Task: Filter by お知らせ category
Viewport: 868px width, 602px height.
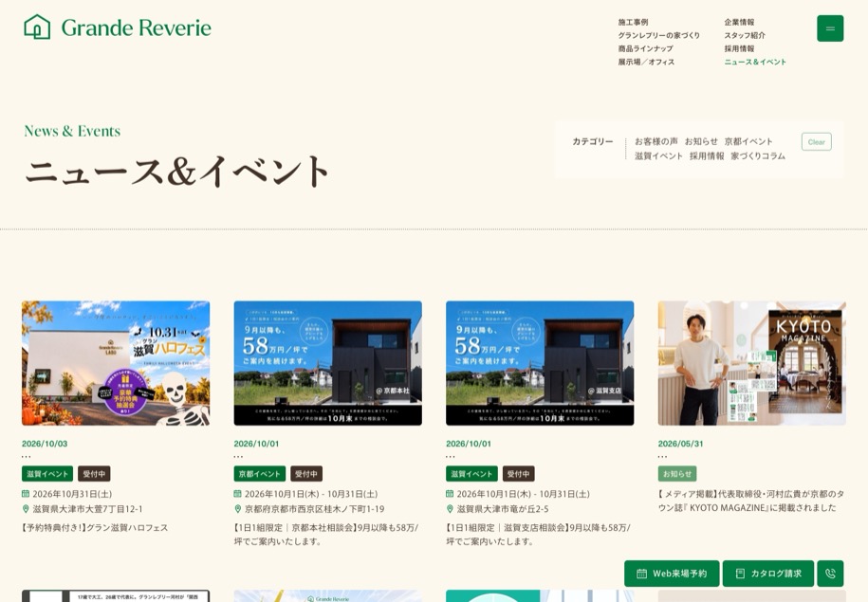Action: [x=701, y=141]
